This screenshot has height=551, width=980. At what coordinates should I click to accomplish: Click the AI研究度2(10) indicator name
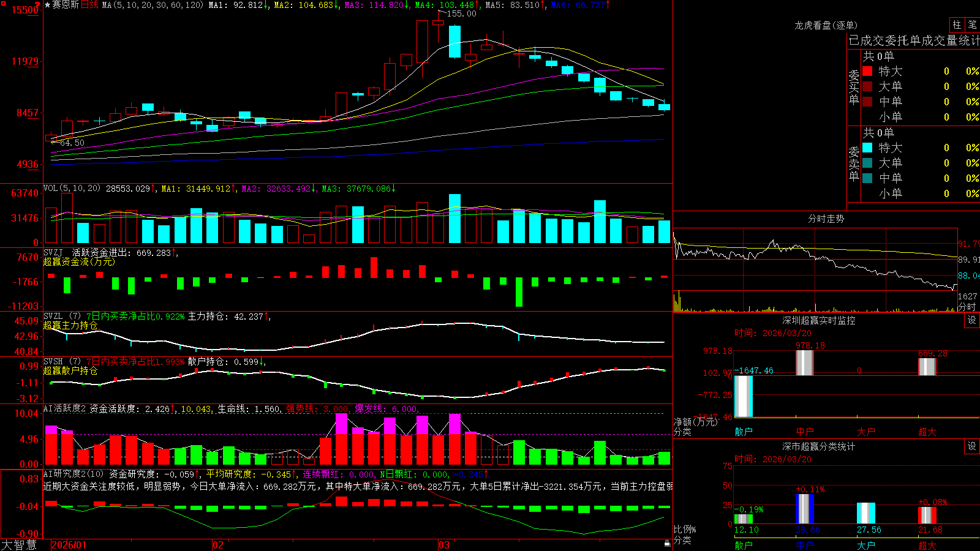click(x=73, y=474)
